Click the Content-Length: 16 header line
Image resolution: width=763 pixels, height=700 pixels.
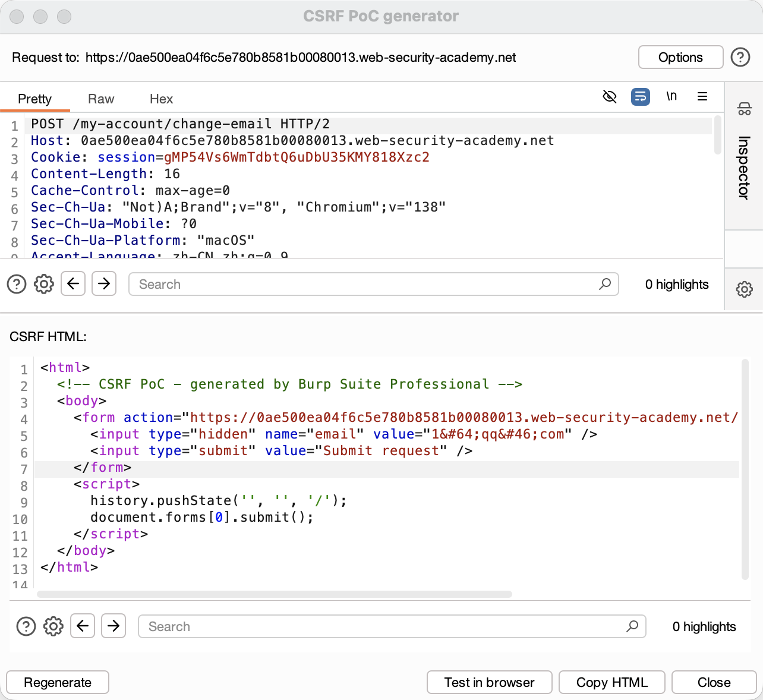(x=105, y=174)
